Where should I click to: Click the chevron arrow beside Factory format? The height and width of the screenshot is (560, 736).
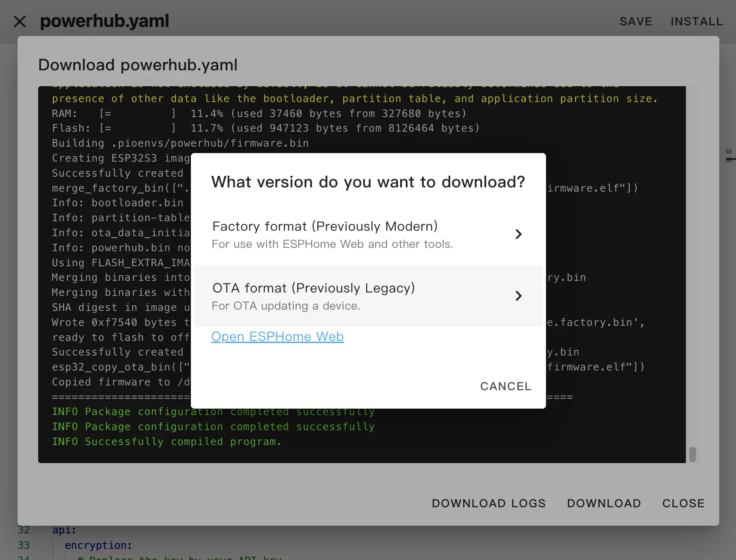[x=518, y=234]
